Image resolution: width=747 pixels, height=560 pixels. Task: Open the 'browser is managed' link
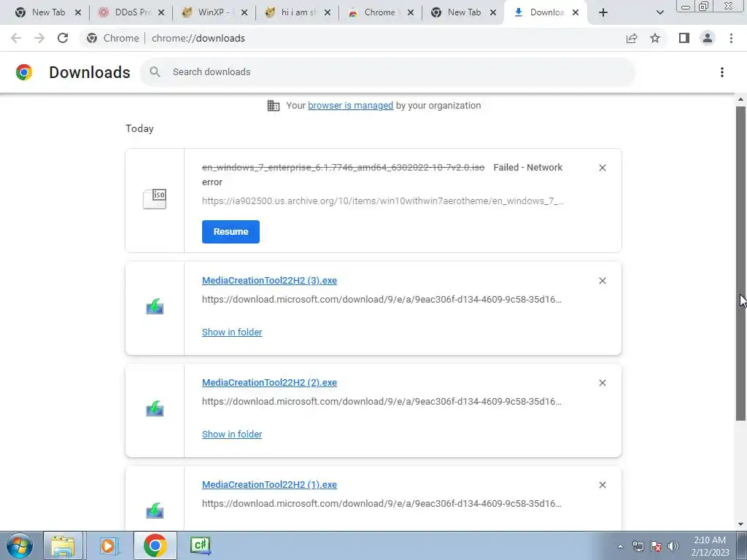point(350,106)
